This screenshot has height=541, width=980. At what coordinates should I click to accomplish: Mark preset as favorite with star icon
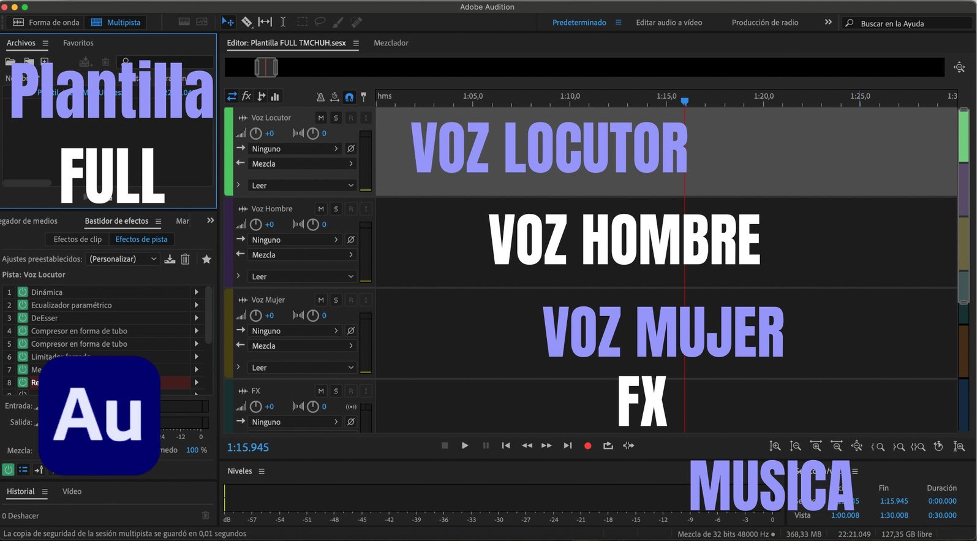[x=206, y=259]
